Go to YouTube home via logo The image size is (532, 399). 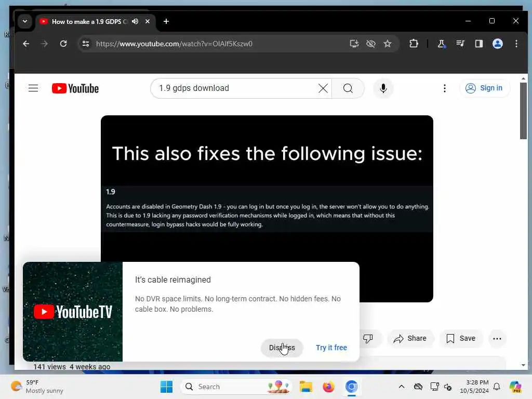(x=75, y=88)
